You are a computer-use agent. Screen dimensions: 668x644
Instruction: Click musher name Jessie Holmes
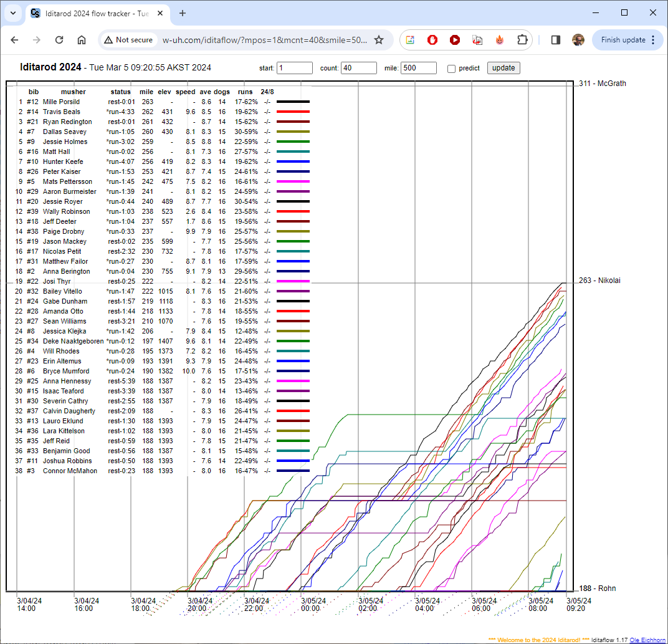(x=65, y=142)
